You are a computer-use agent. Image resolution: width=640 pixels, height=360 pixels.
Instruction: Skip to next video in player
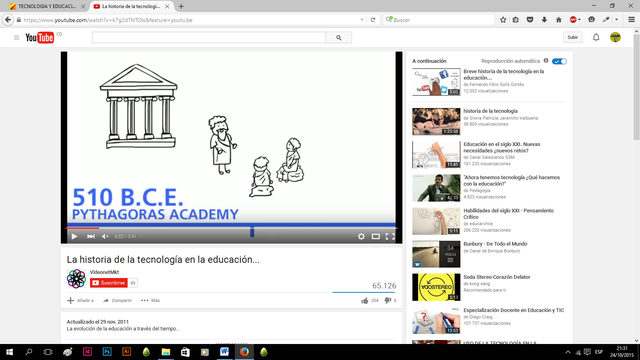point(91,236)
